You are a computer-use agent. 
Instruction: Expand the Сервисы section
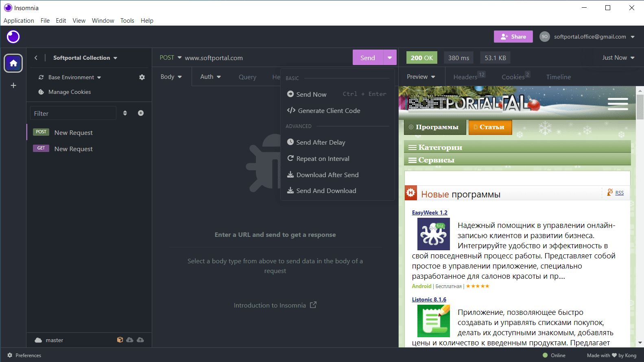[x=517, y=160]
